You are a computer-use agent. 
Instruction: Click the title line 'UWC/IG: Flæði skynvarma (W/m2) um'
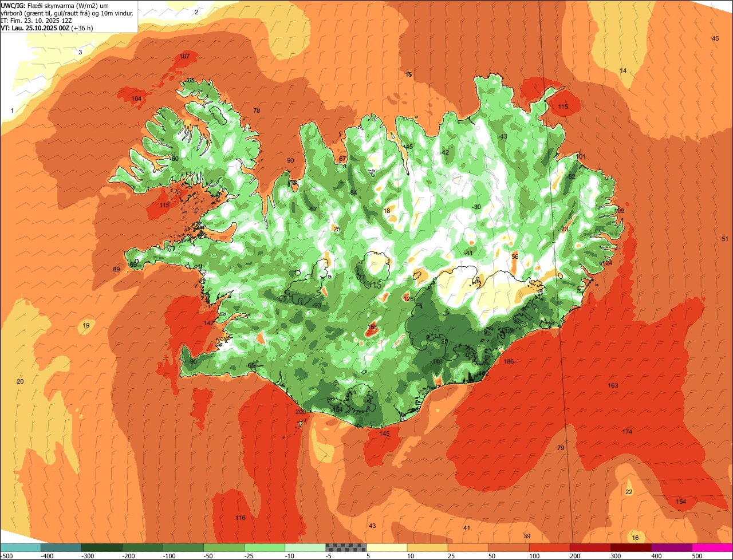pos(55,6)
